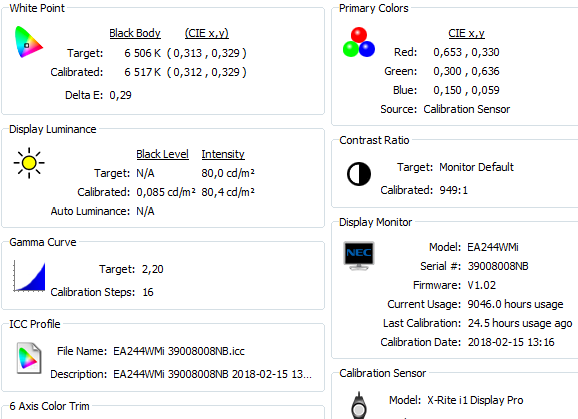Click the RGB Primary Colors spheres icon

pyautogui.click(x=359, y=42)
